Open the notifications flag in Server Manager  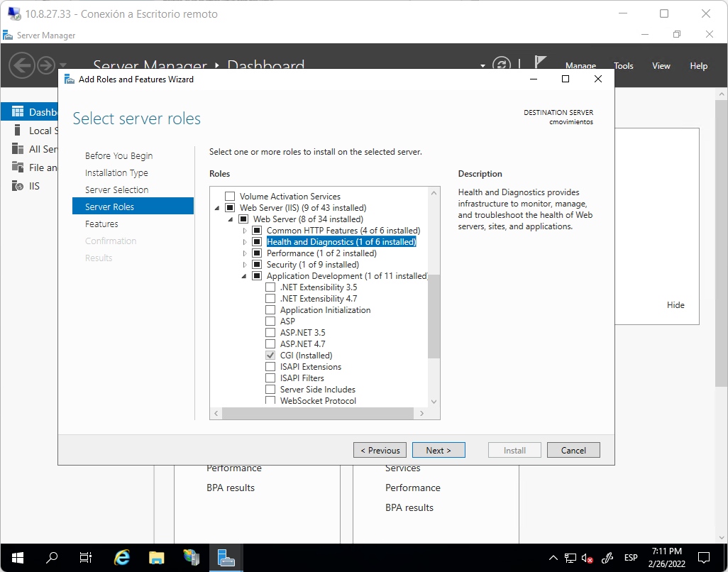coord(540,61)
